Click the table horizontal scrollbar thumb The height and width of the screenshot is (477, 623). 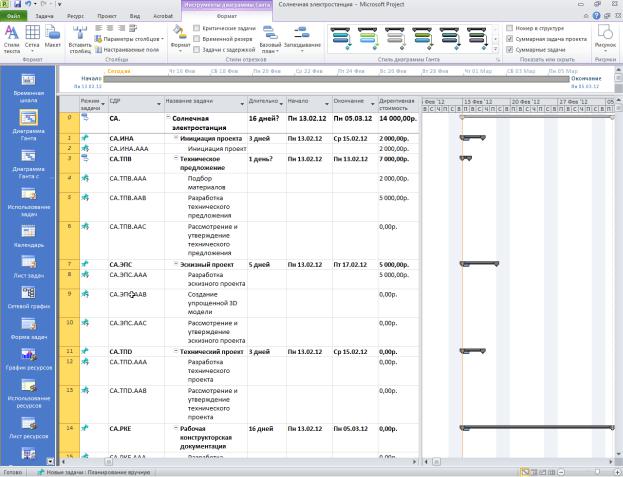point(108,462)
